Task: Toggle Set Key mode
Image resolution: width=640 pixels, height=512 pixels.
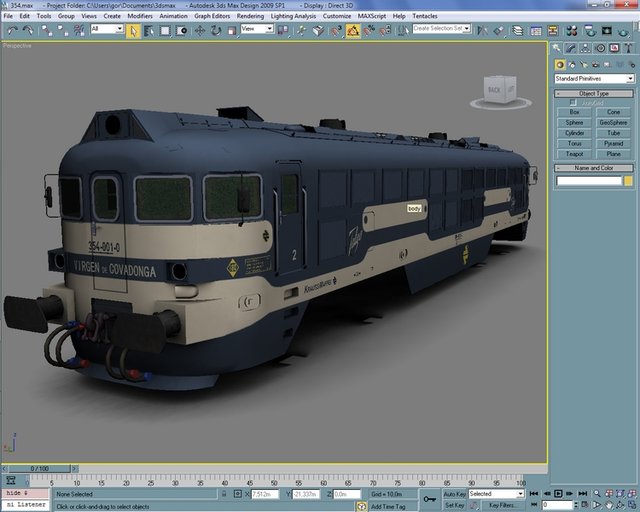Action: pos(454,506)
